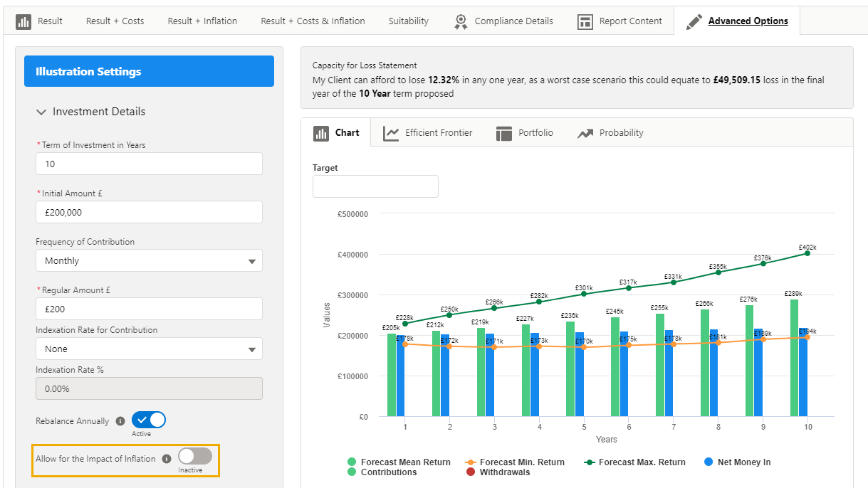868x488 pixels.
Task: Click info icon beside Rebalance Annually
Action: coord(120,421)
